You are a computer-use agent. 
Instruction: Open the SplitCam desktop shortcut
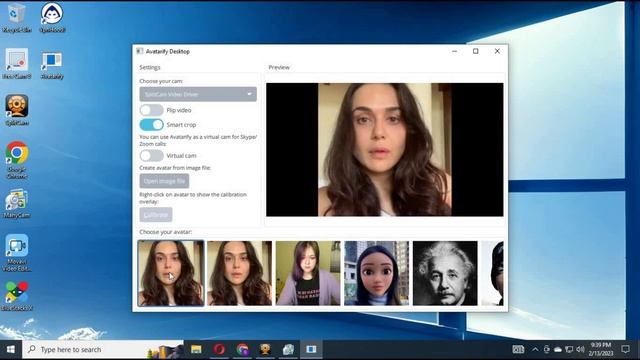17,110
